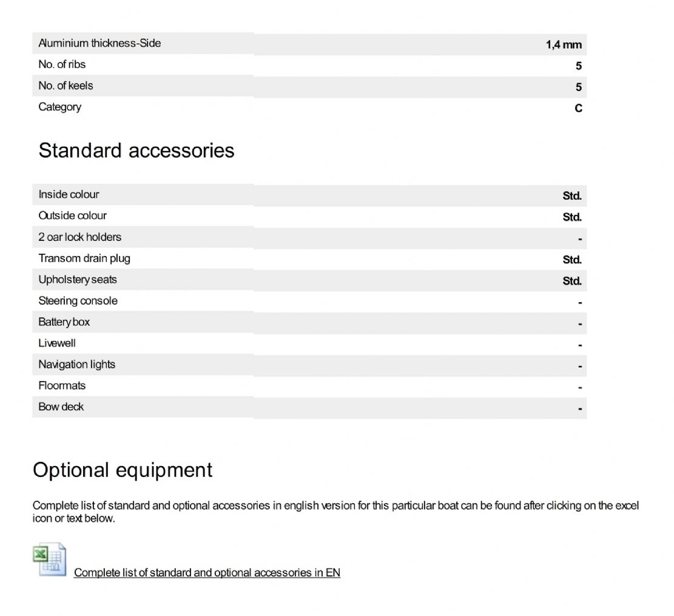Screen dimensions: 674x616
Task: Select the Inside colour row label
Action: (69, 194)
